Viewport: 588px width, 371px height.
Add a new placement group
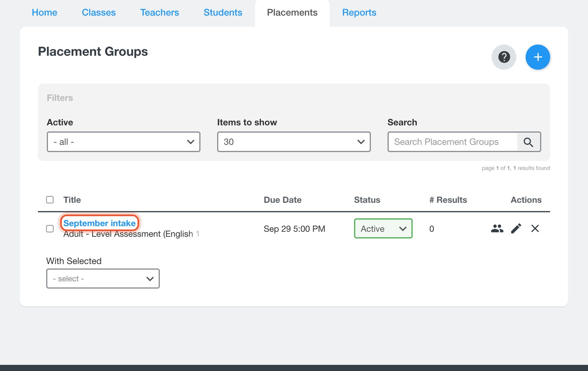(x=538, y=57)
